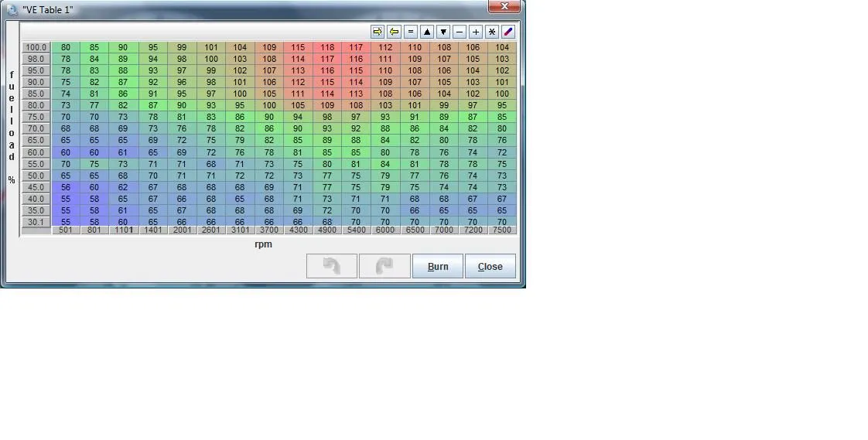Click the VE Table 1 title bar icon
This screenshot has width=868, height=440.
point(12,9)
